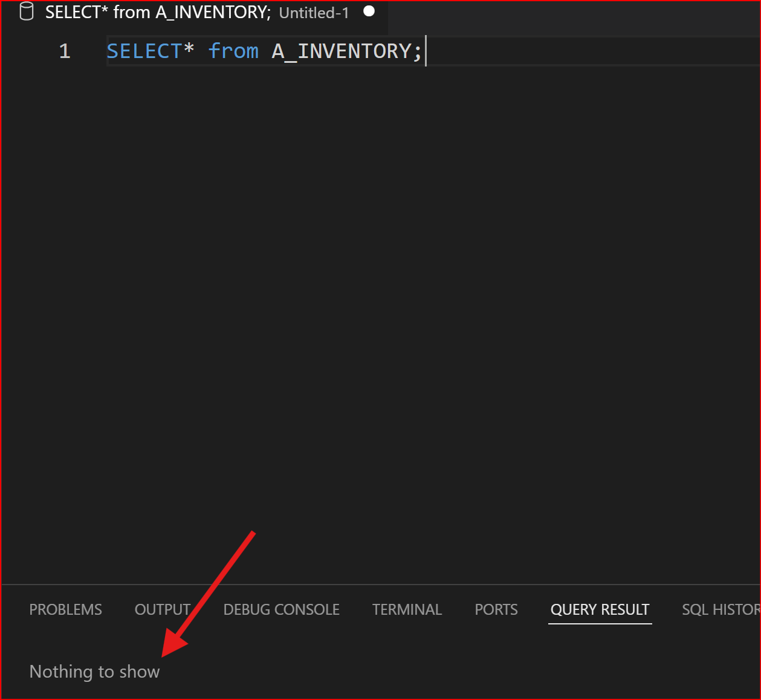The width and height of the screenshot is (761, 700).
Task: Click the database file icon on editor tab
Action: tap(27, 11)
